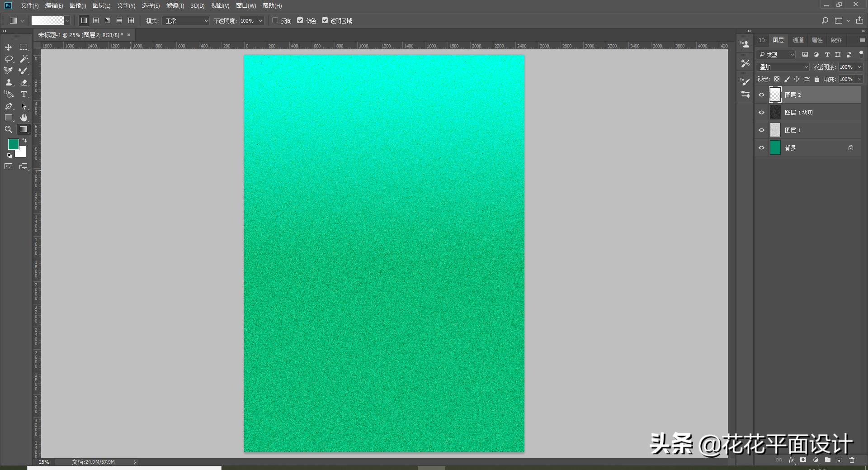Select the Magic Wand tool

click(x=24, y=59)
